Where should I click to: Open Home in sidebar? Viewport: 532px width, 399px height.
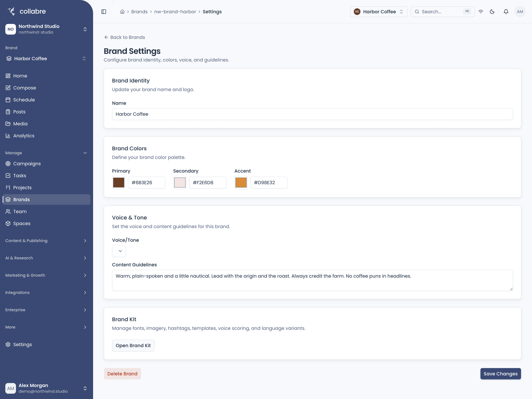pyautogui.click(x=47, y=76)
